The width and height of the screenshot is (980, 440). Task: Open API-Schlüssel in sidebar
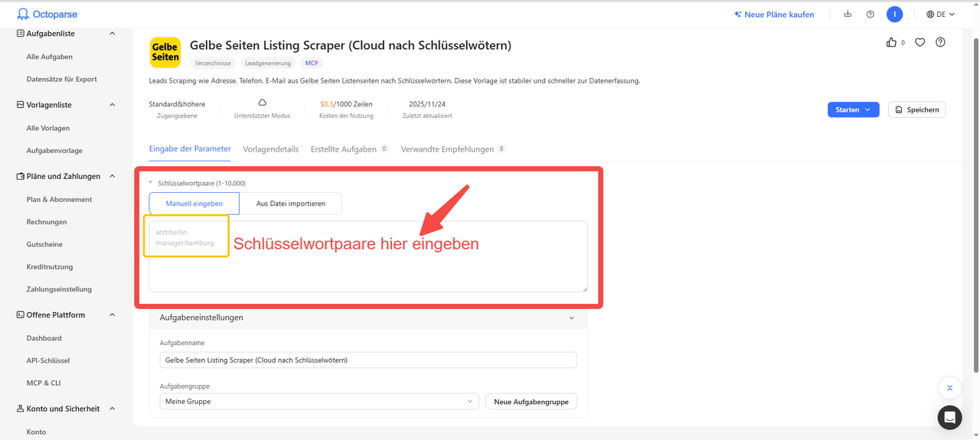[x=48, y=360]
